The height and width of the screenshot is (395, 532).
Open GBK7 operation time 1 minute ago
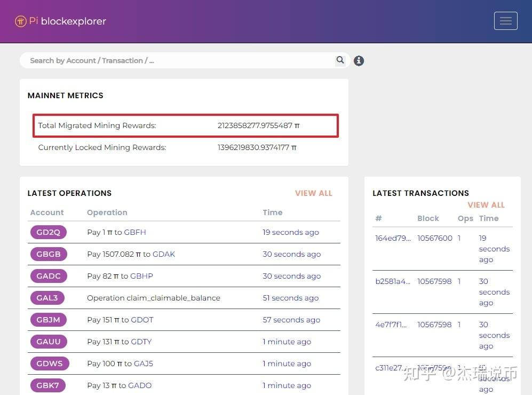[287, 385]
